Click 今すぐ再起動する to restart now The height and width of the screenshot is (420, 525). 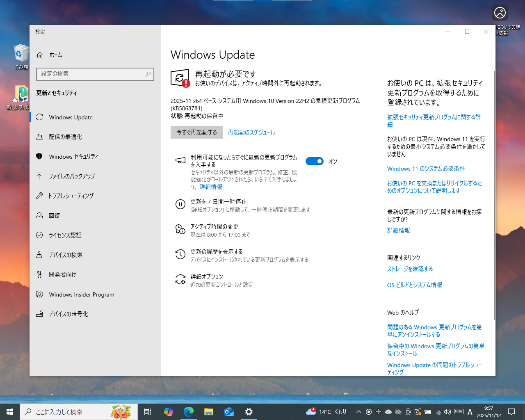pos(196,132)
